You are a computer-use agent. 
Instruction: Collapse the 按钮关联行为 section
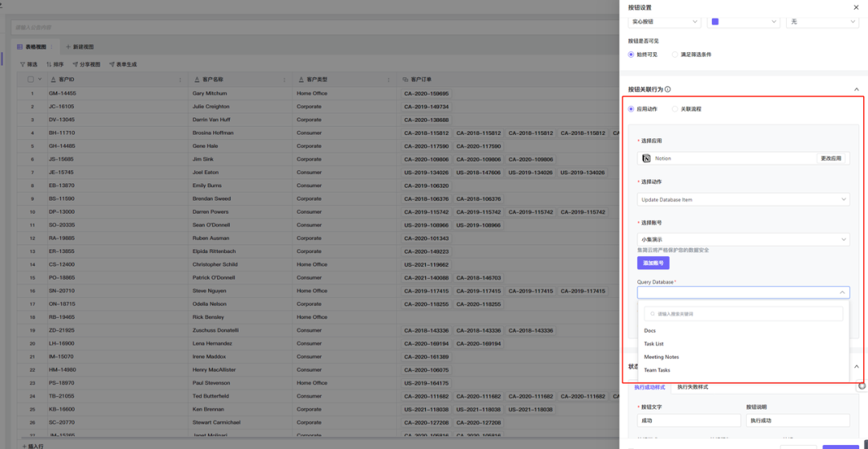pos(857,89)
